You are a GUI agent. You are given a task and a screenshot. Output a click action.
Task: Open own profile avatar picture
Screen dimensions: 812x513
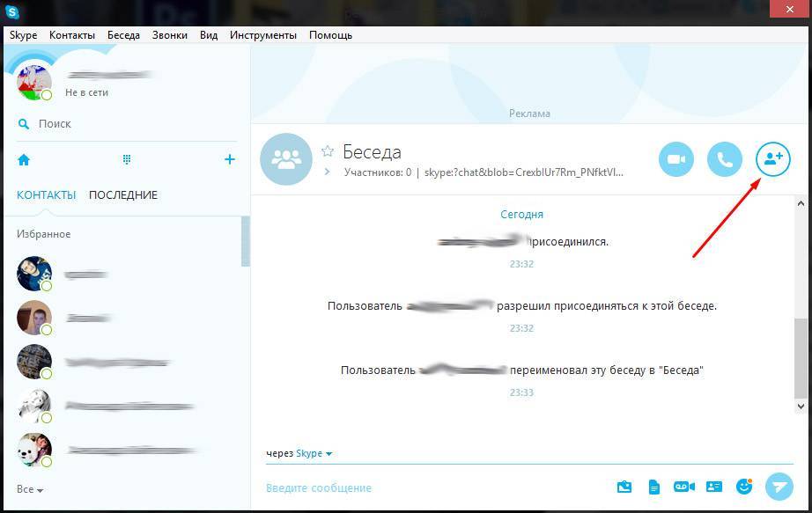pyautogui.click(x=34, y=83)
